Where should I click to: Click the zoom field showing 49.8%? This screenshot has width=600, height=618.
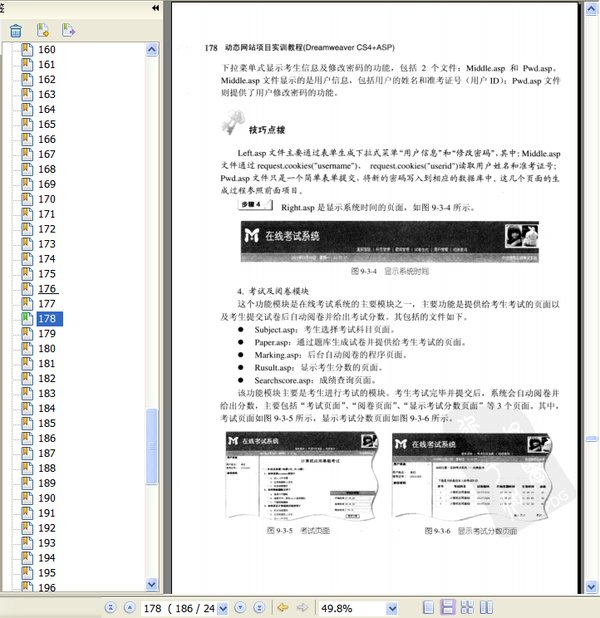(x=353, y=609)
